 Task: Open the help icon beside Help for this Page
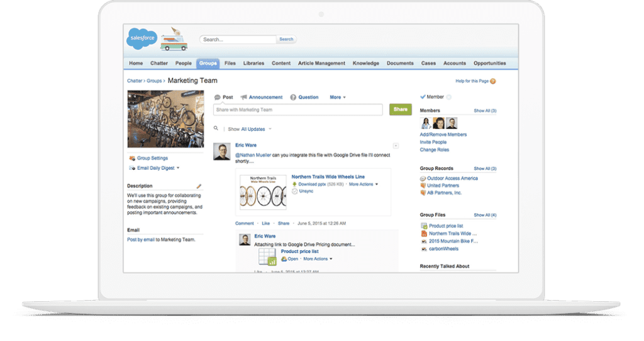click(493, 81)
